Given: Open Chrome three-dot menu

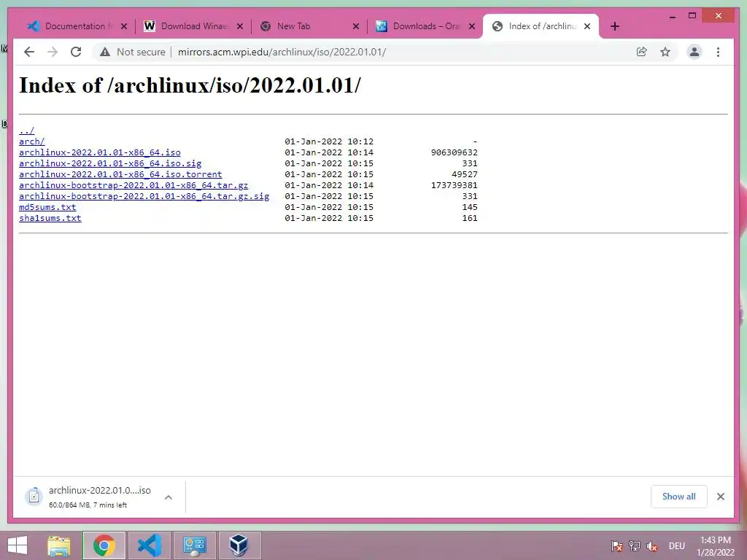Looking at the screenshot, I should (718, 52).
